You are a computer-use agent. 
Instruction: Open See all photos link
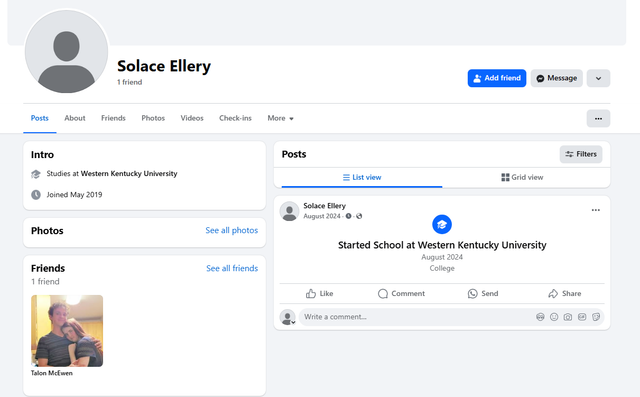click(x=231, y=231)
